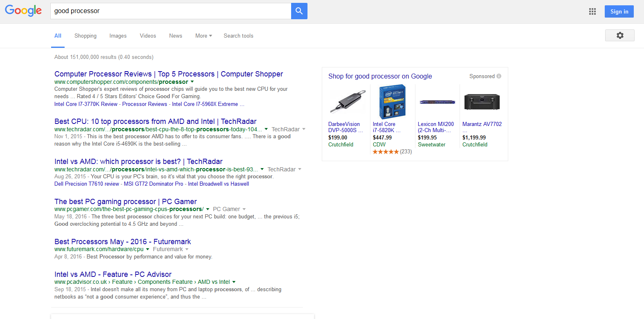This screenshot has height=319, width=644.
Task: Open Best Processors May 2016 Futuremark result
Action: tap(123, 242)
